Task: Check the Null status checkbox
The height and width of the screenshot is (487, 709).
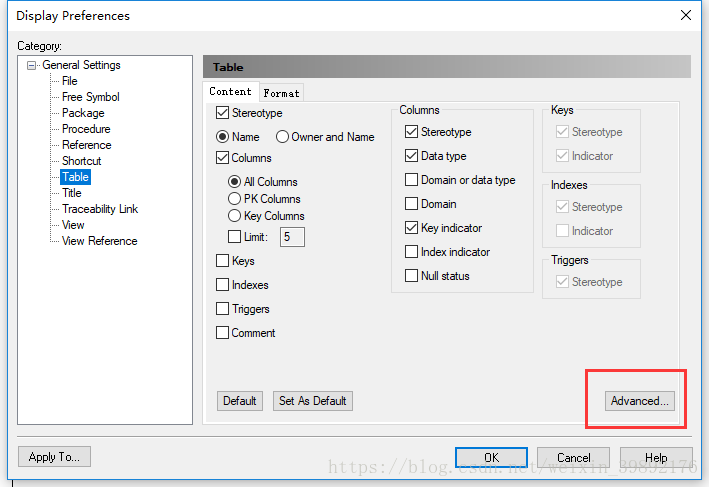Action: tap(411, 275)
